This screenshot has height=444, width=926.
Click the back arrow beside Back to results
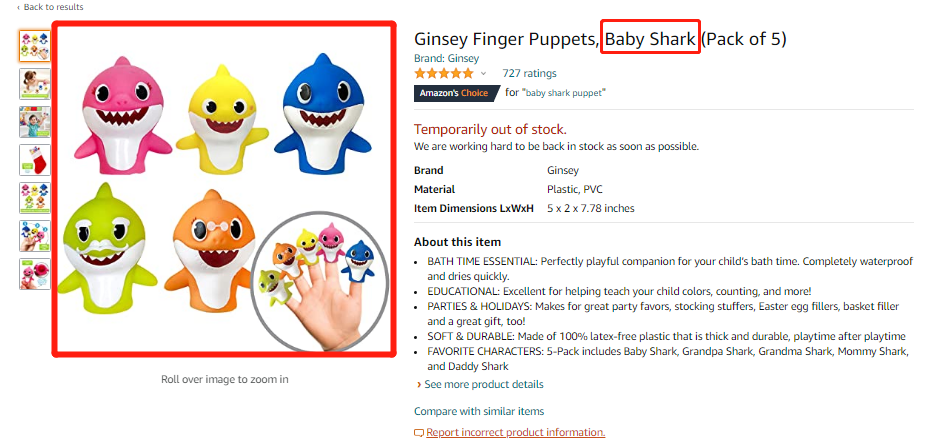pos(18,7)
